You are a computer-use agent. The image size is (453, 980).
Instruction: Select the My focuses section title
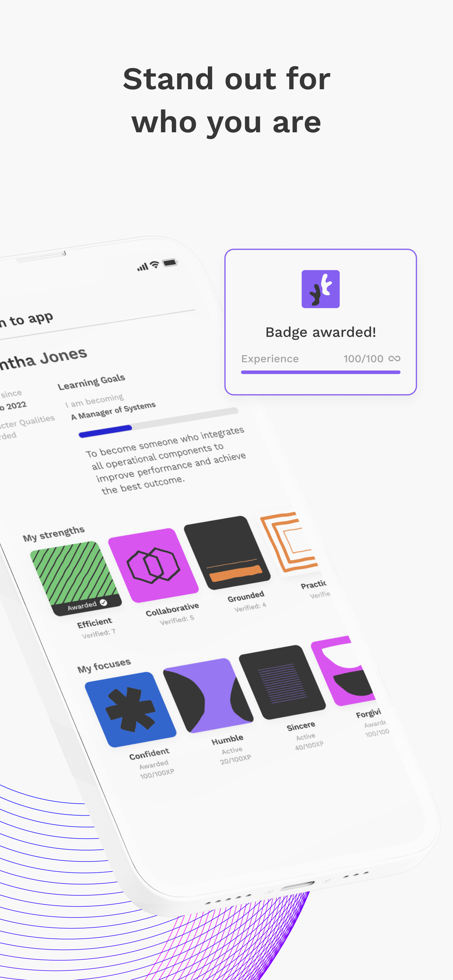point(104,666)
